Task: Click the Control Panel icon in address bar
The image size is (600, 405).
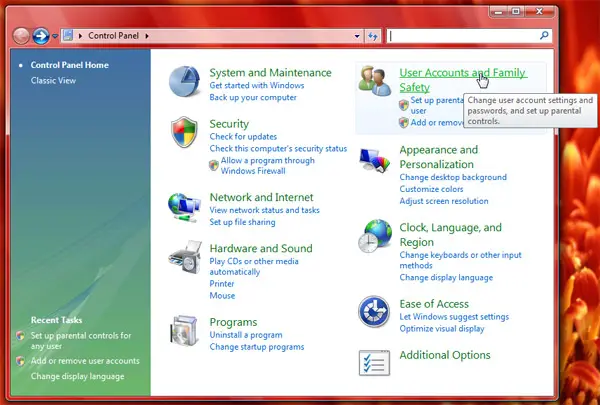Action: coord(68,36)
